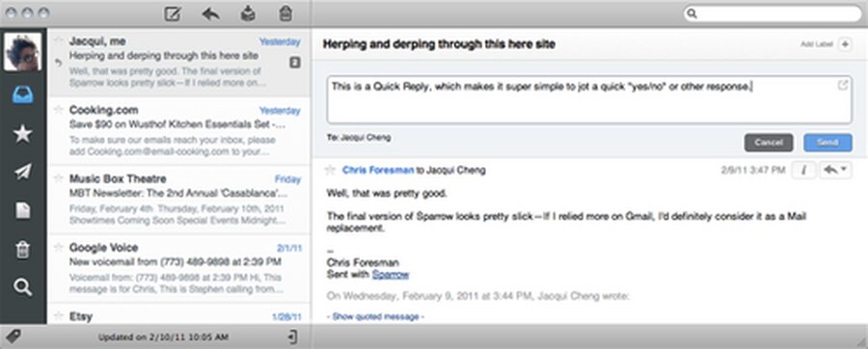Open Trash folder in sidebar
This screenshot has width=868, height=349.
pos(23,250)
